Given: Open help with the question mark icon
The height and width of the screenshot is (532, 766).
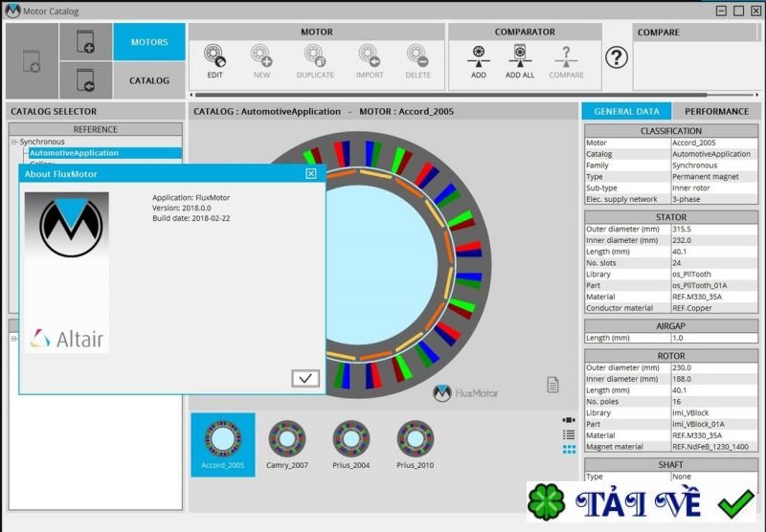Looking at the screenshot, I should [617, 57].
